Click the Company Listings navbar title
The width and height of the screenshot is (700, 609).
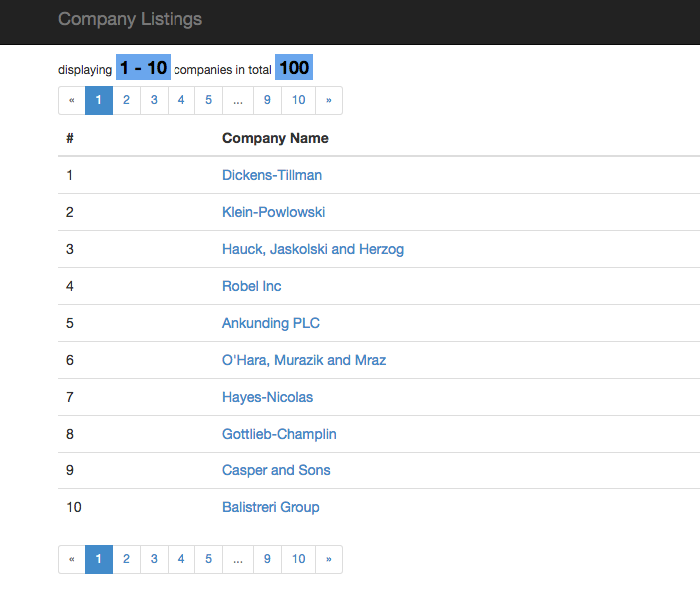tap(130, 19)
